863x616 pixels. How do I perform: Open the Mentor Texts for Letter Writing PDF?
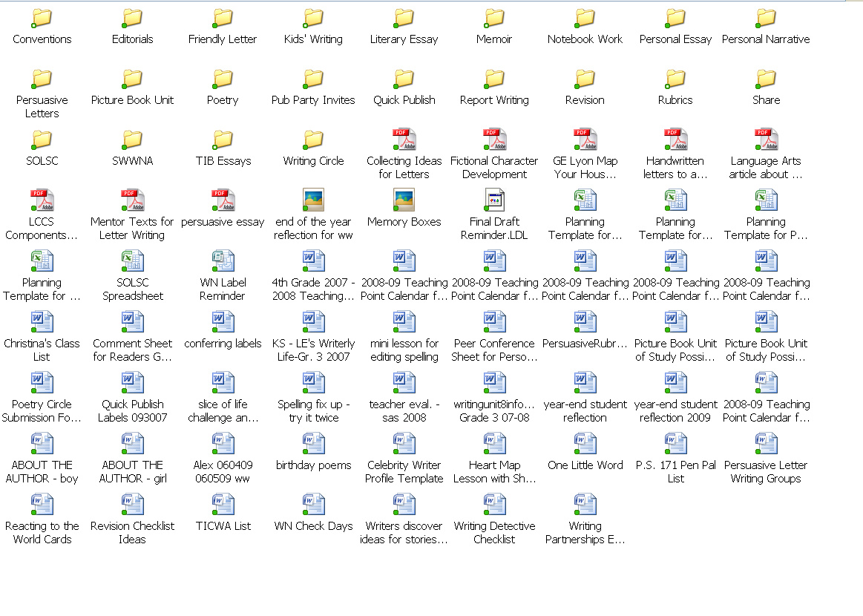tap(133, 201)
